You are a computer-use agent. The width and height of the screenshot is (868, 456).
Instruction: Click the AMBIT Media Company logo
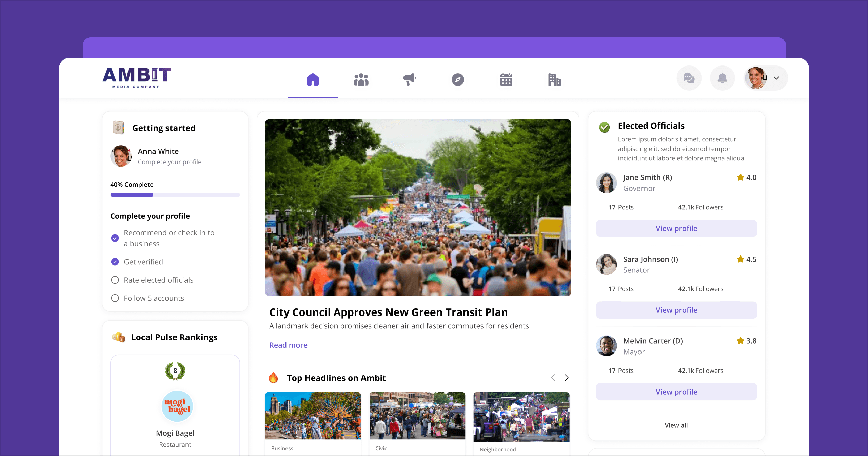tap(137, 78)
